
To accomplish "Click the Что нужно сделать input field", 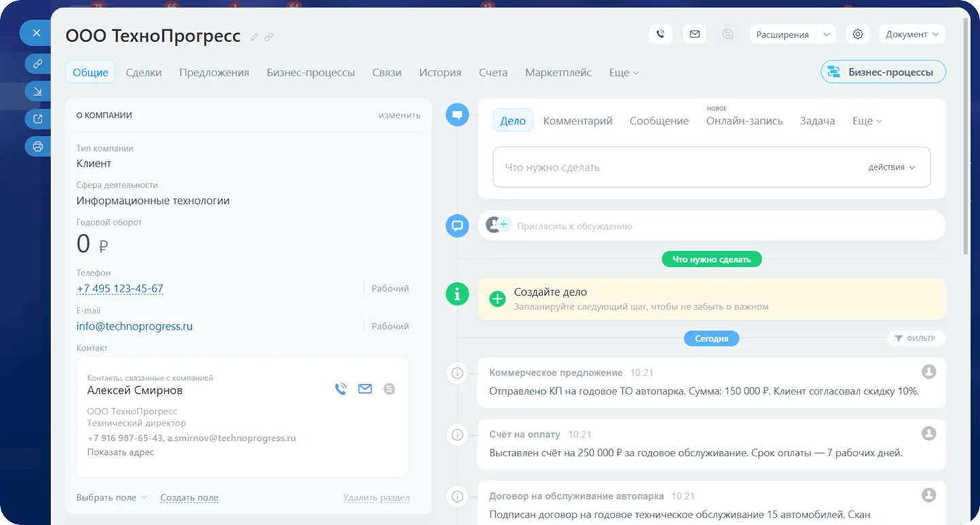I will pos(711,167).
